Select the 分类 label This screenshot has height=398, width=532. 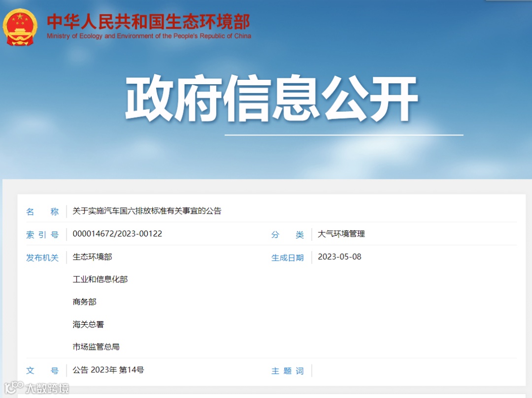coord(287,234)
